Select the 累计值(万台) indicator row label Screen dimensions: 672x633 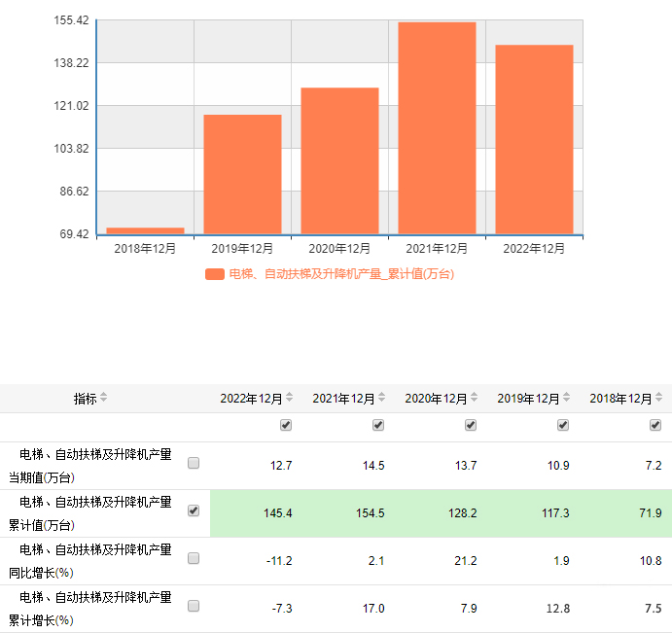pos(90,513)
